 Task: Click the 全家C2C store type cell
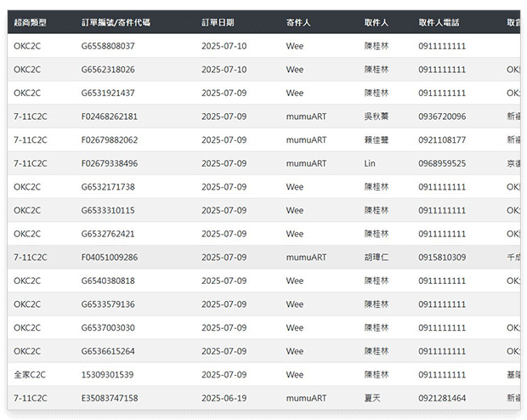coord(30,375)
